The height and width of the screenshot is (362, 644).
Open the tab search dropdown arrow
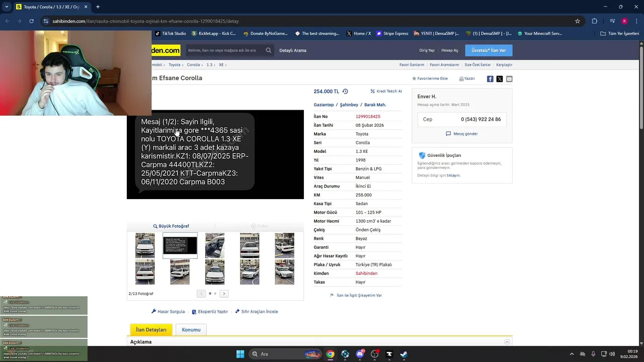point(7,7)
